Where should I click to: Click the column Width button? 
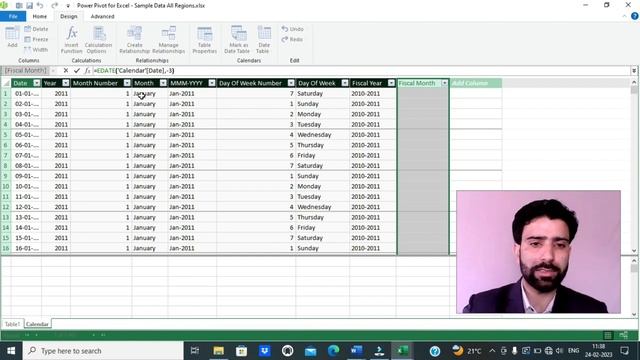point(36,49)
